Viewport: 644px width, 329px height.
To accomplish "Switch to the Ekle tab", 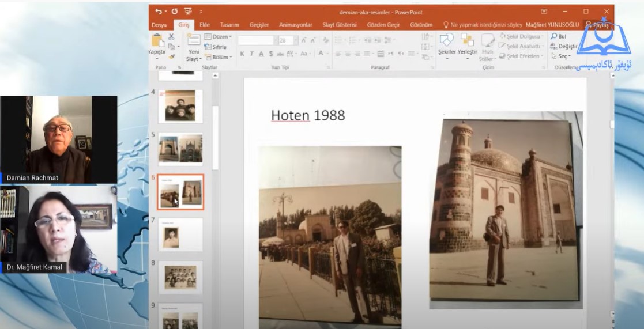I will click(x=205, y=25).
